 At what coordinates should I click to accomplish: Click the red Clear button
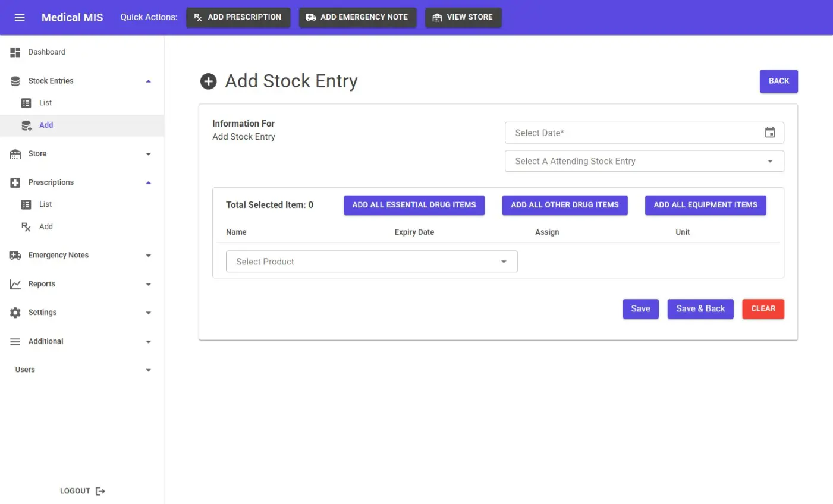pyautogui.click(x=763, y=308)
